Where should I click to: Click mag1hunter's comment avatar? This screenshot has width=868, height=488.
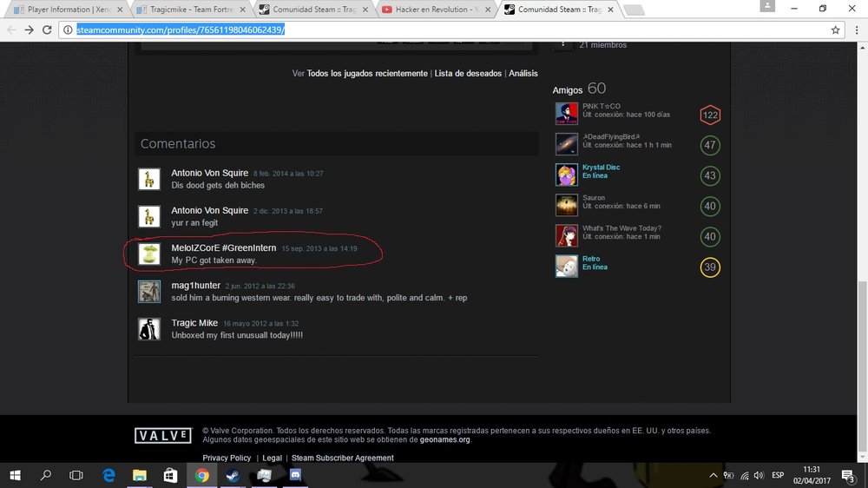tap(149, 292)
